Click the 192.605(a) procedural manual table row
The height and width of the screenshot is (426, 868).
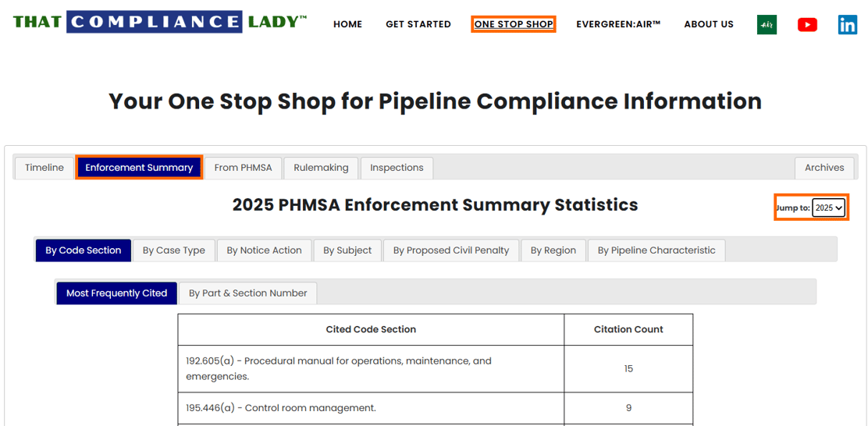click(x=371, y=368)
